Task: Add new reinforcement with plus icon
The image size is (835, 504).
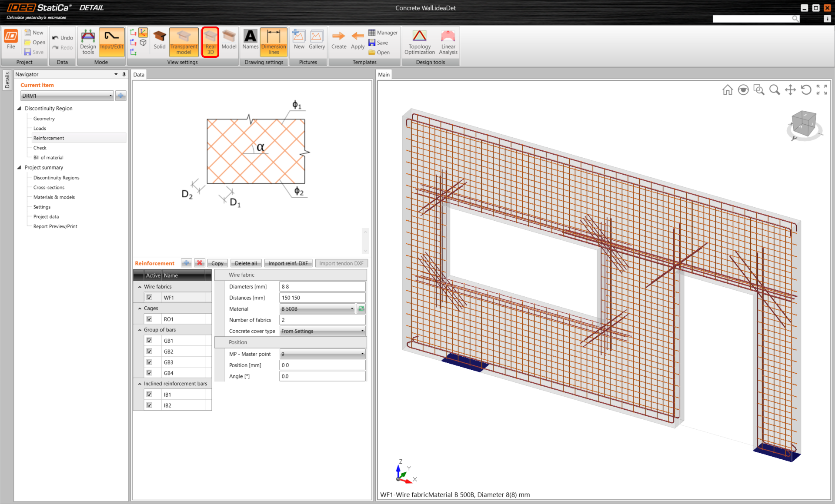Action: (186, 263)
